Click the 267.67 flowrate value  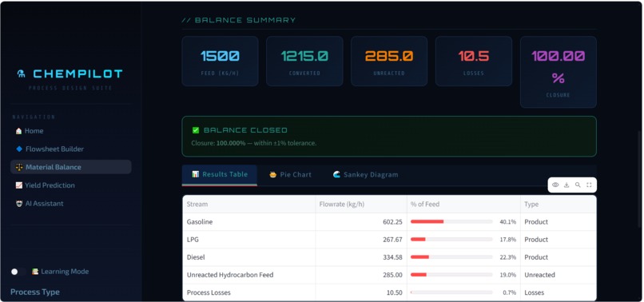[x=392, y=240]
